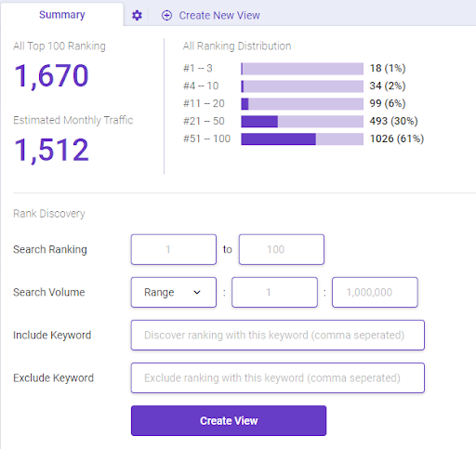Viewport: 476px width, 449px height.
Task: Click the Search Volume minimum value field
Action: pyautogui.click(x=274, y=292)
